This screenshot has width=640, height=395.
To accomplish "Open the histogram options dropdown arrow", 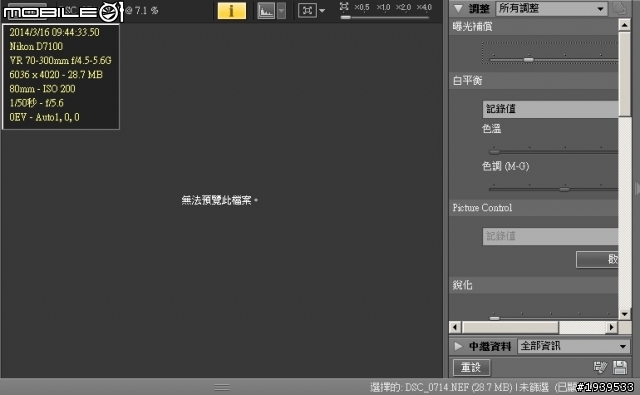I will tap(281, 11).
